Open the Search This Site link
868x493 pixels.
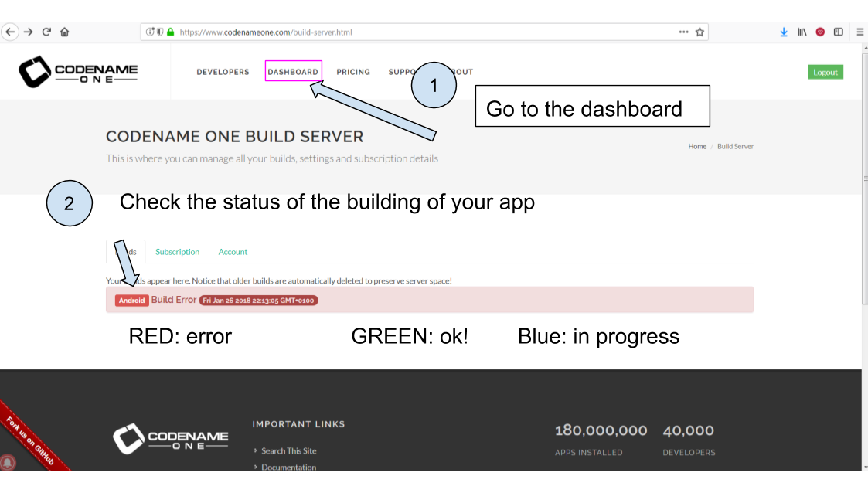point(288,451)
